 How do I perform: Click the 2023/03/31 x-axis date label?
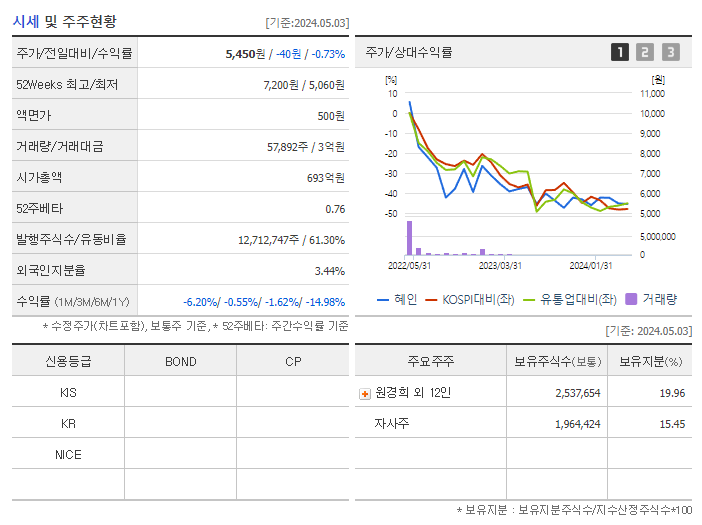coord(500,266)
